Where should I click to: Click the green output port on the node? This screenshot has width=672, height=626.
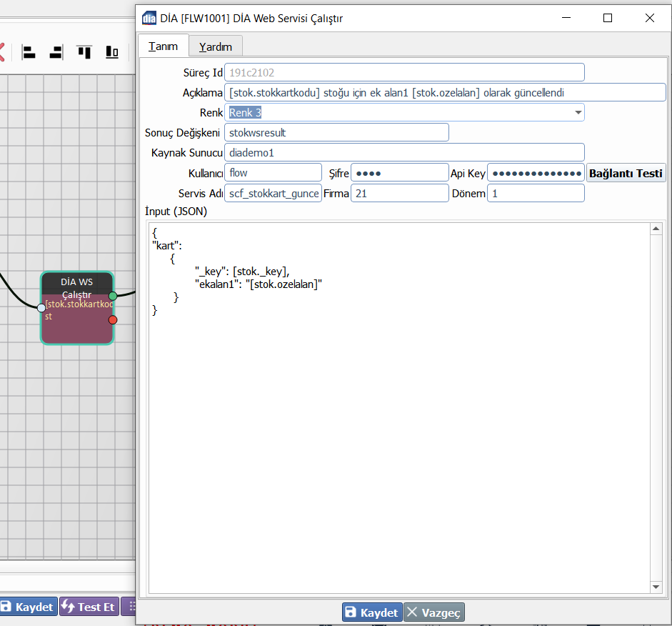[113, 296]
